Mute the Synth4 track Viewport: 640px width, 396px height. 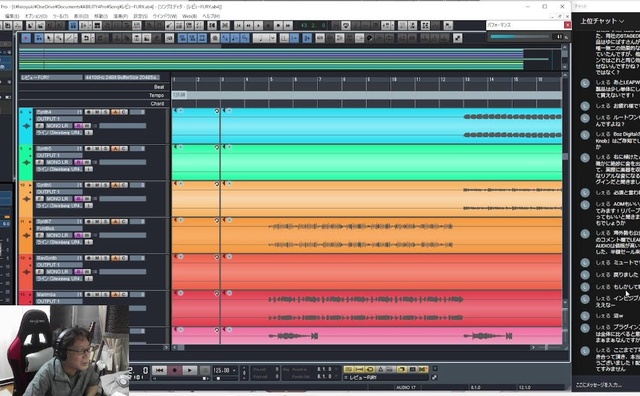97,112
